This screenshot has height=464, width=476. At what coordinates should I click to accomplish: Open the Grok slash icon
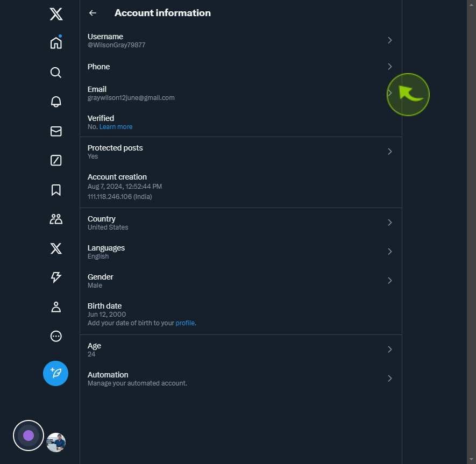(56, 160)
